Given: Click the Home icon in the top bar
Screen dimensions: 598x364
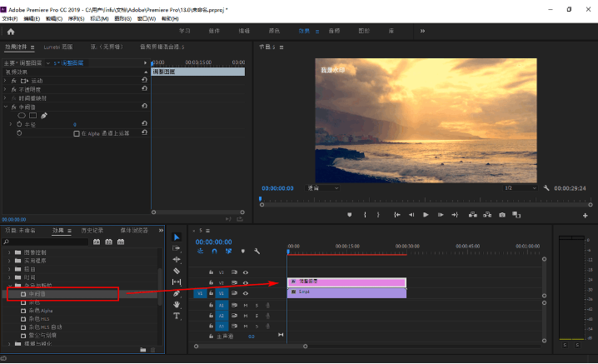Looking at the screenshot, I should [11, 31].
